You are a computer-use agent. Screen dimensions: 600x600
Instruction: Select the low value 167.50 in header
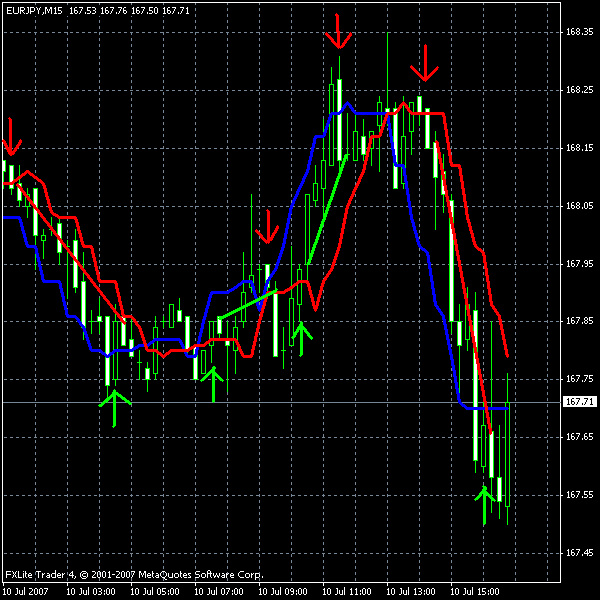click(145, 11)
